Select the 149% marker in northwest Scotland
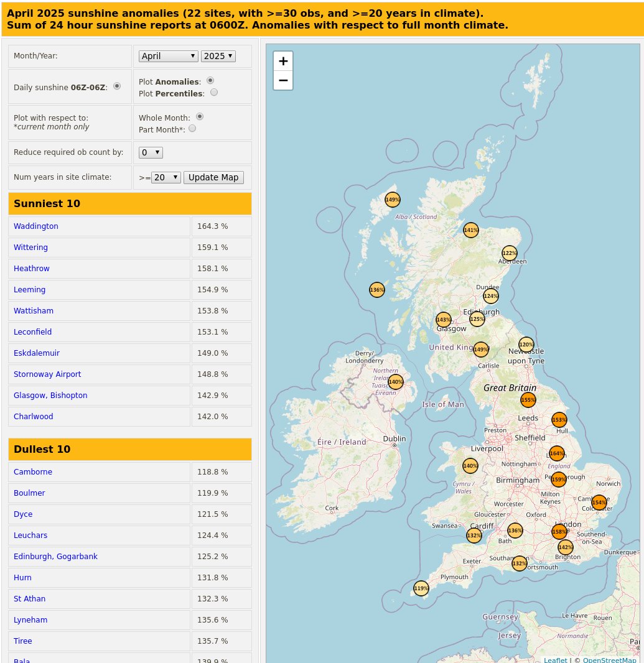The image size is (644, 663). pos(392,199)
